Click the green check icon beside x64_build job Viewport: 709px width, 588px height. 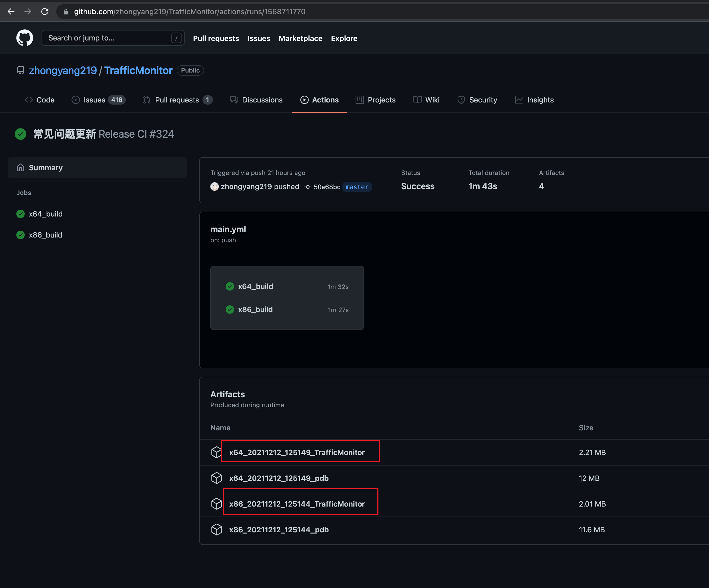coord(20,214)
